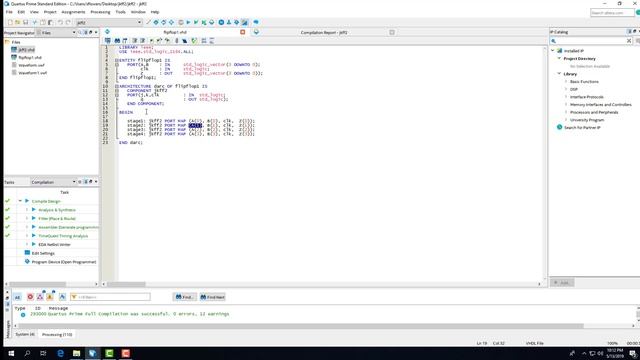The image size is (640, 360).
Task: Click Search for Partner IP link
Action: click(x=582, y=127)
